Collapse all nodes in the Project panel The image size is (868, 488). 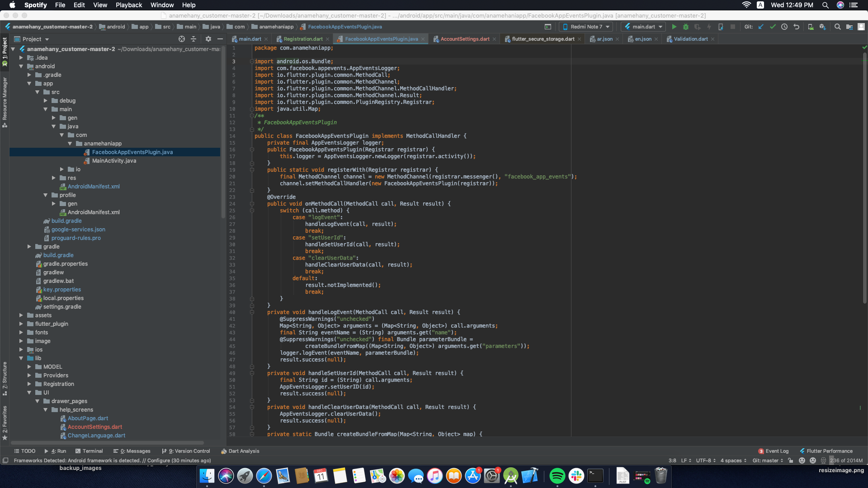(x=193, y=39)
